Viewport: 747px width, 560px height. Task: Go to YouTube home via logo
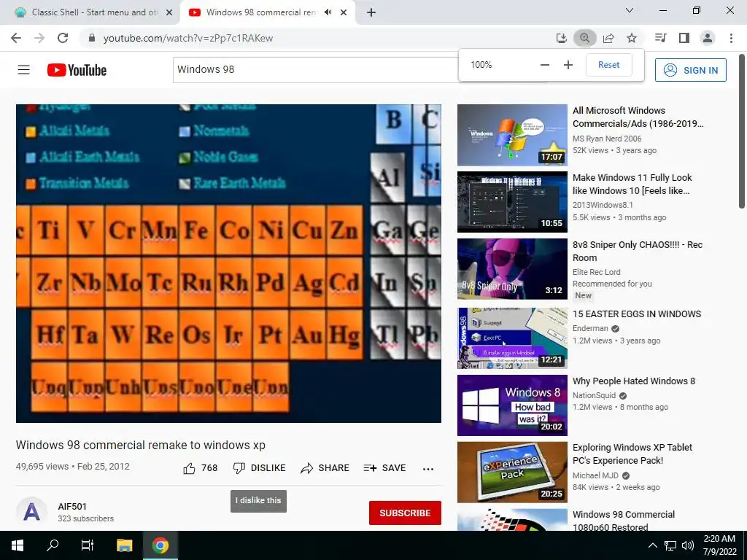77,70
